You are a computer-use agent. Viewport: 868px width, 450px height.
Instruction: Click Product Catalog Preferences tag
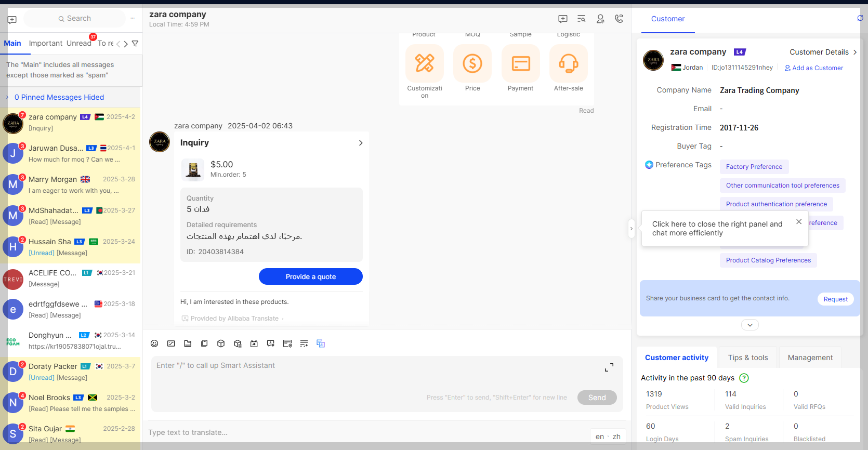(768, 260)
